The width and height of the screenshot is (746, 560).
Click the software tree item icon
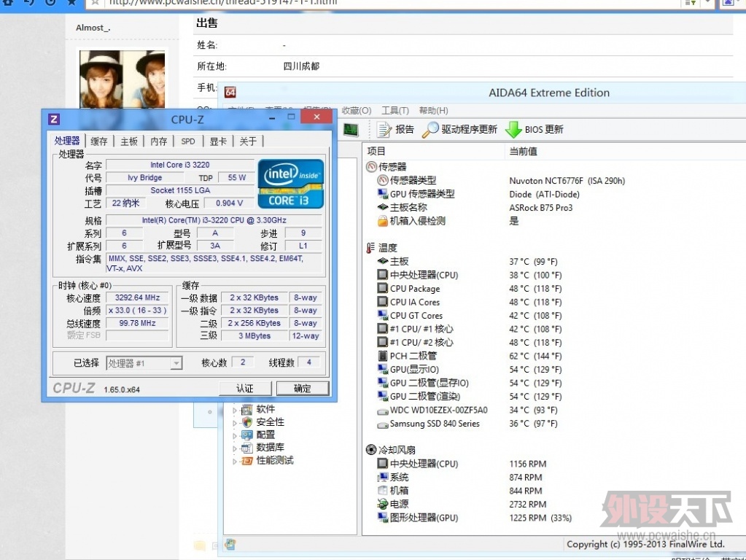click(247, 409)
